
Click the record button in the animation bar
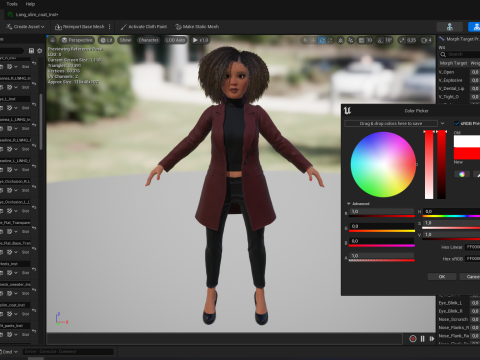pyautogui.click(x=413, y=339)
